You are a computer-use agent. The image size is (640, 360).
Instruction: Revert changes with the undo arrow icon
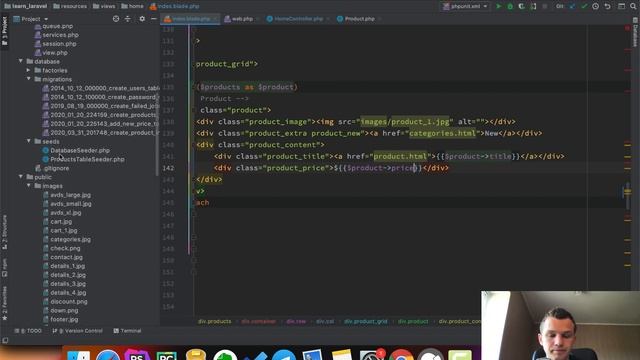tap(607, 7)
